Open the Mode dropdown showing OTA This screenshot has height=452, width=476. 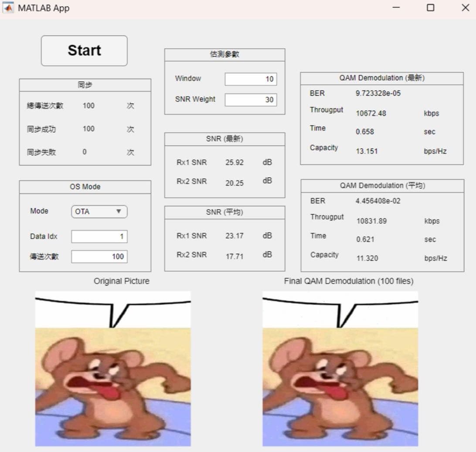click(x=99, y=212)
